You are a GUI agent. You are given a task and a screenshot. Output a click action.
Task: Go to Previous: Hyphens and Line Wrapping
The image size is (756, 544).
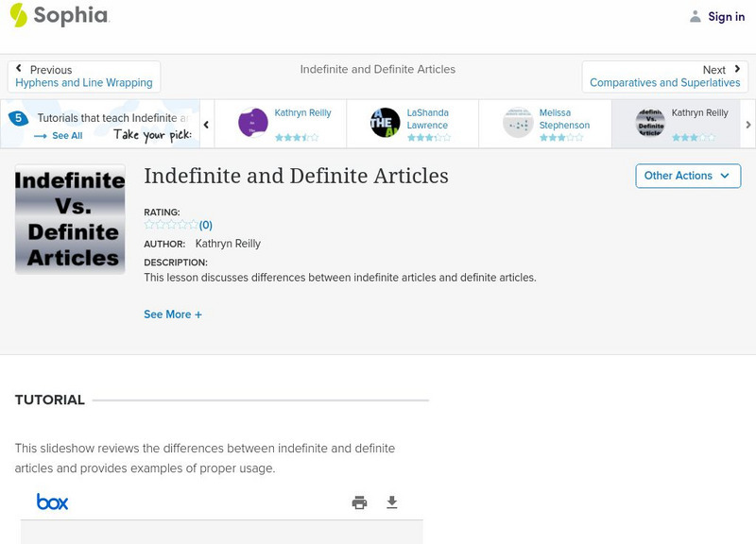pyautogui.click(x=84, y=76)
